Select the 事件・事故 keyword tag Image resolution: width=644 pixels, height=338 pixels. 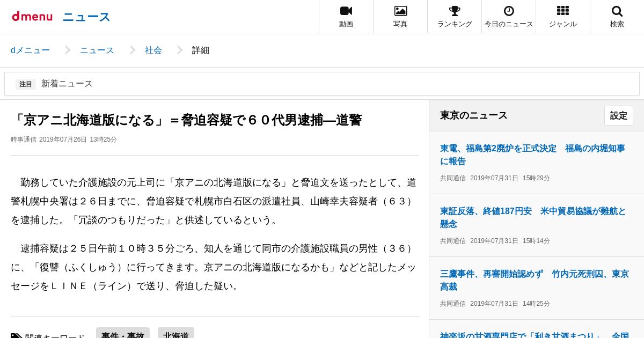click(123, 333)
